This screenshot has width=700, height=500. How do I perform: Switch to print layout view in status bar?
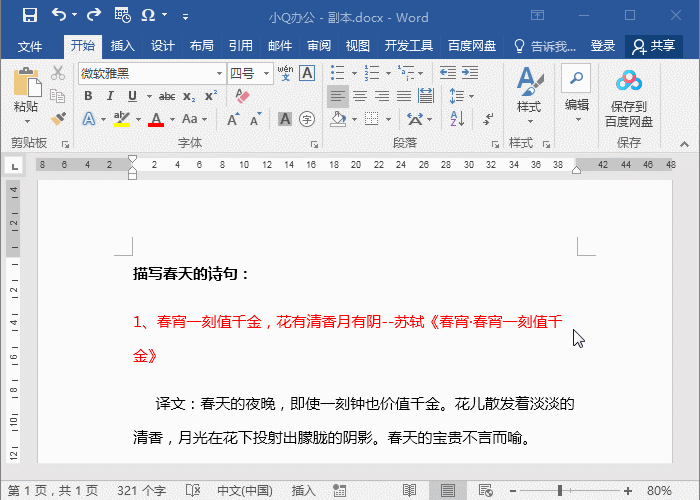coord(448,491)
